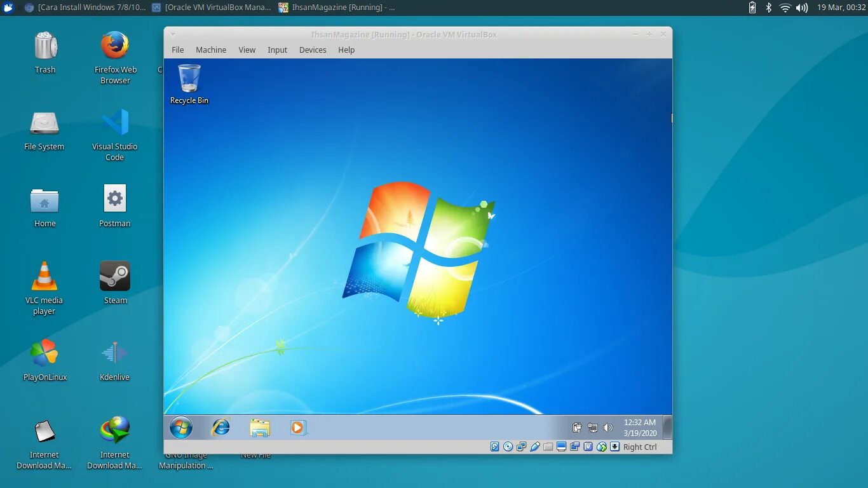
Task: Click the host battery panel indicator
Action: tap(752, 8)
